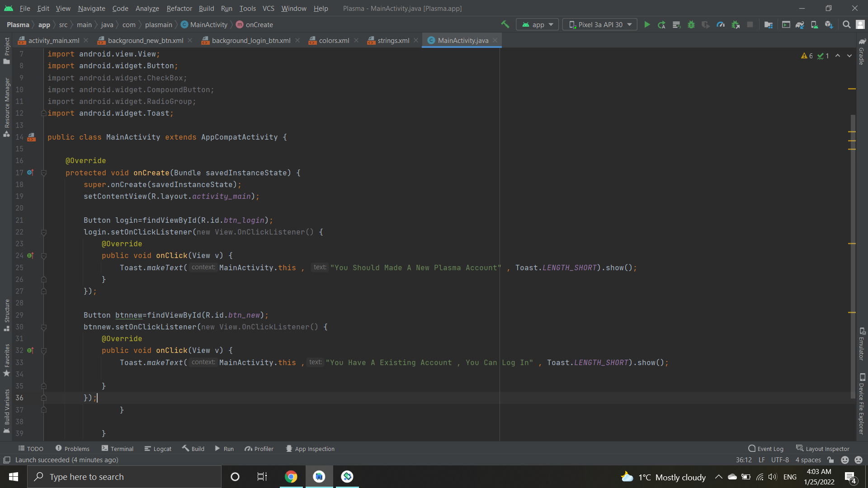Switch to the activity_main.xml tab
The width and height of the screenshot is (868, 488).
tap(53, 40)
